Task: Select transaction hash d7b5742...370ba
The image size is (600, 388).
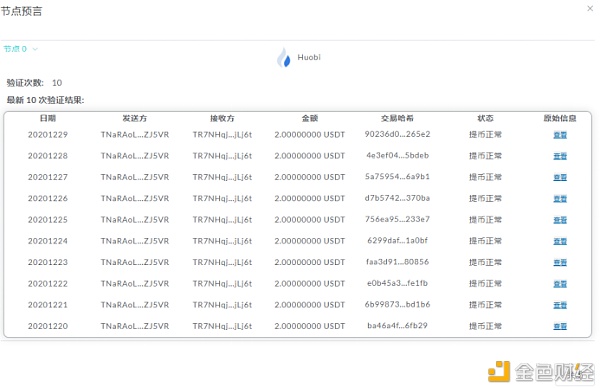Action: (x=397, y=198)
